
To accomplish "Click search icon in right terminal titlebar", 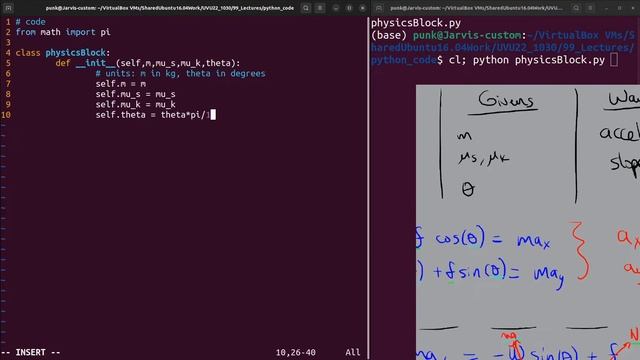I will pyautogui.click(x=576, y=8).
